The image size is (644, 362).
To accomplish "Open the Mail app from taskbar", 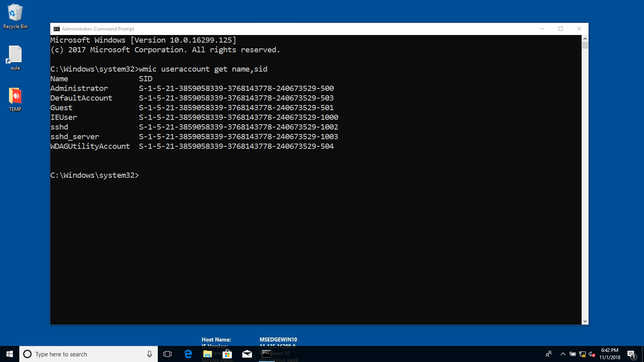I will point(247,354).
